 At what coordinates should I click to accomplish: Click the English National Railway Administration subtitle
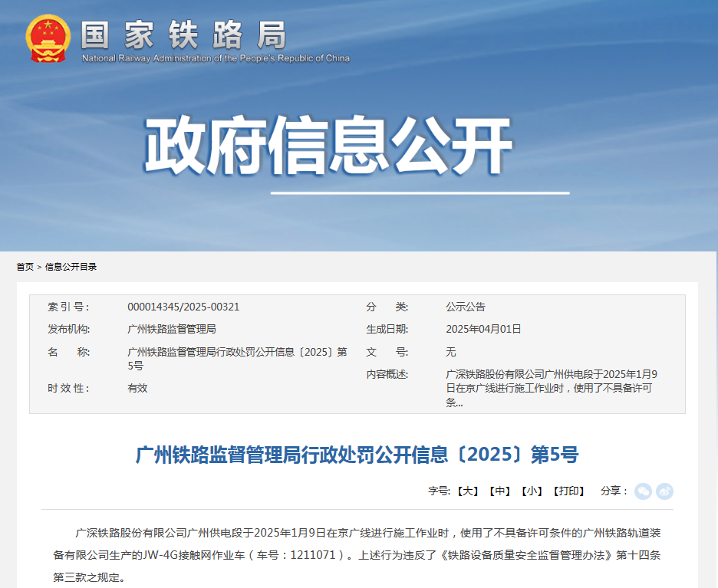click(216, 58)
